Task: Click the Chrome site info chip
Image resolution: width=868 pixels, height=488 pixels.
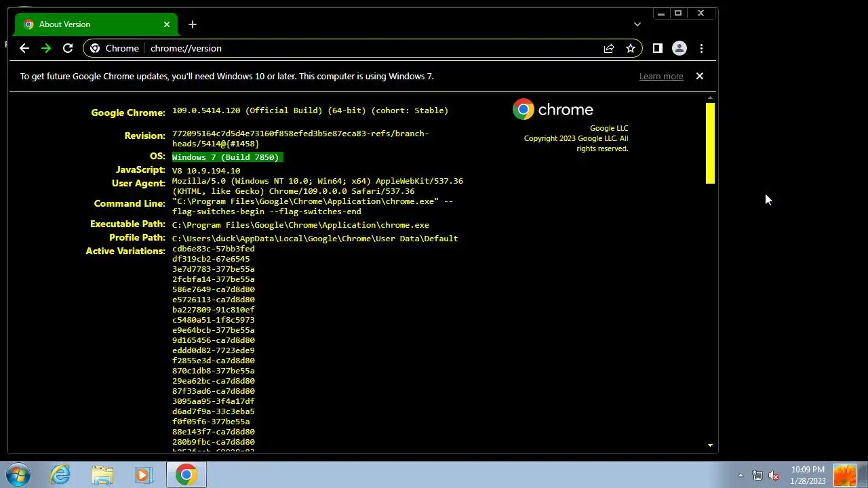Action: point(115,48)
